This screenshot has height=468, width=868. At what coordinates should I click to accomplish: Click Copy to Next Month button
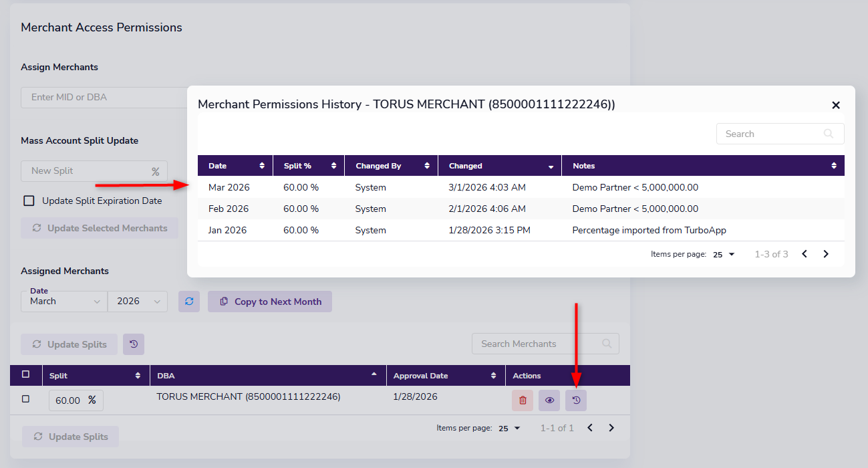pos(270,302)
